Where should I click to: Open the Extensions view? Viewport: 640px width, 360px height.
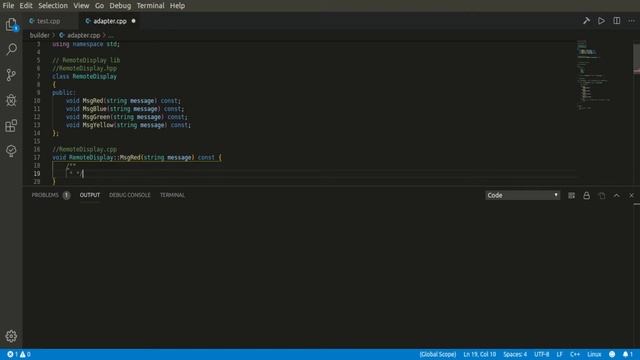[x=11, y=125]
